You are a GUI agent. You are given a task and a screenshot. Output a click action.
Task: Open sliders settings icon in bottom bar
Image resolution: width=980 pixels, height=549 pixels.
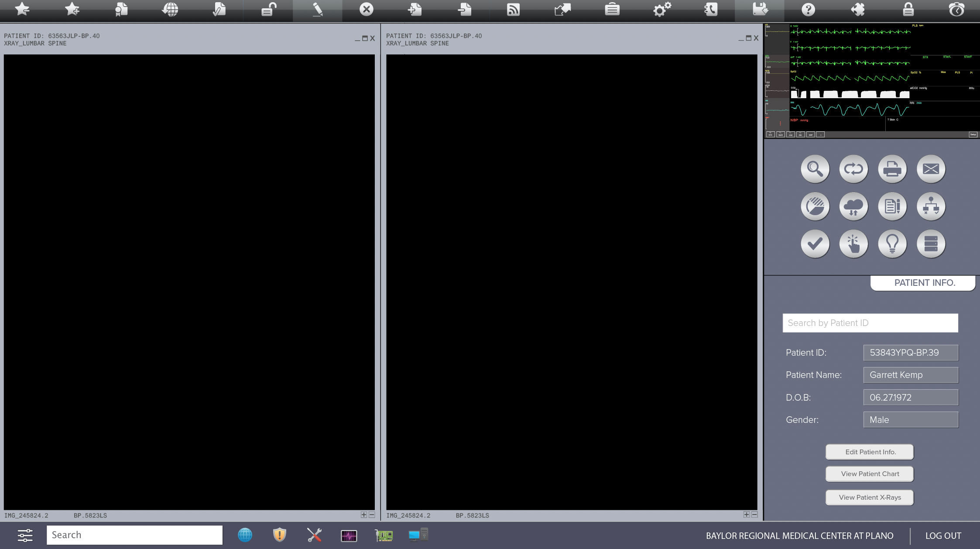pyautogui.click(x=25, y=535)
